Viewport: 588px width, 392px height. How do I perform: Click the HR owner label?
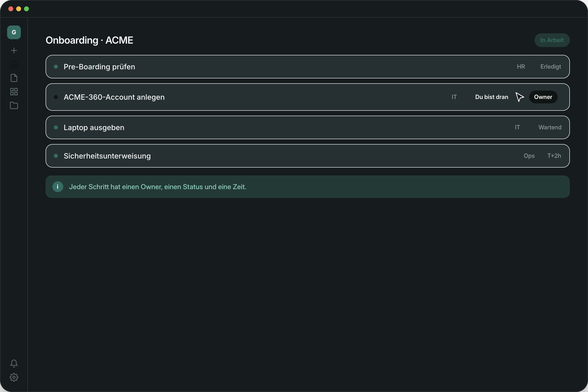[521, 67]
